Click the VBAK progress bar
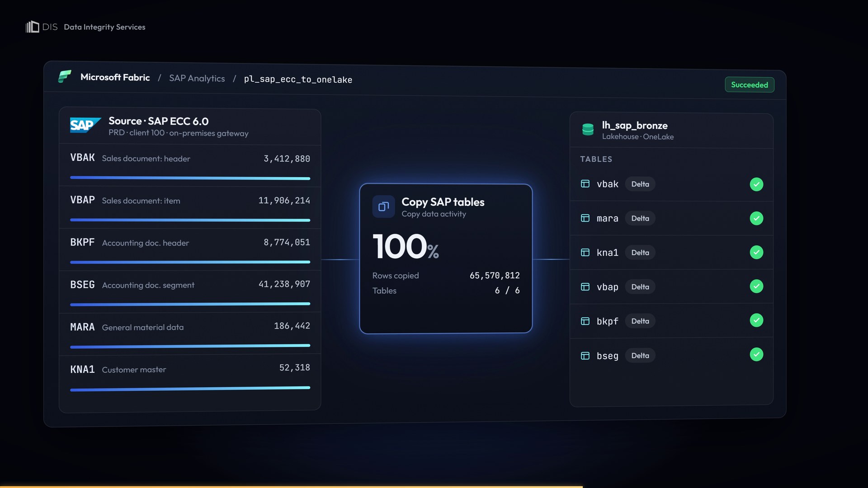 (190, 178)
